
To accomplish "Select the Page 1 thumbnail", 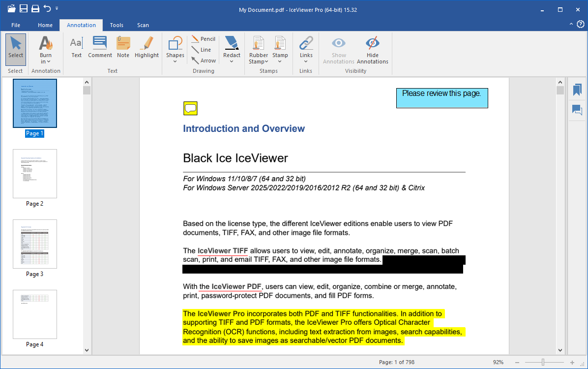I will 35,103.
